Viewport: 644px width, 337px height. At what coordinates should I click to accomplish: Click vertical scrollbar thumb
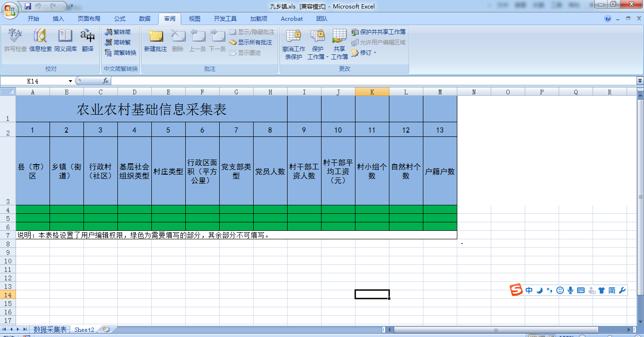[640, 197]
